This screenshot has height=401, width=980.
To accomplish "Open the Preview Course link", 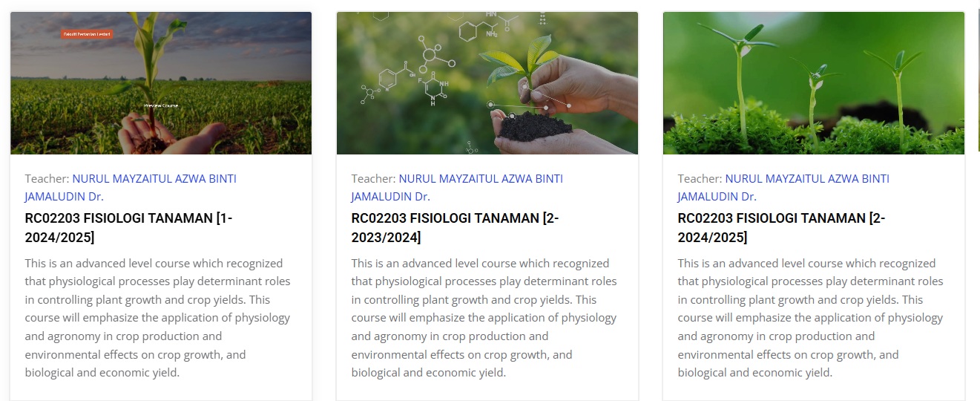I will click(161, 106).
